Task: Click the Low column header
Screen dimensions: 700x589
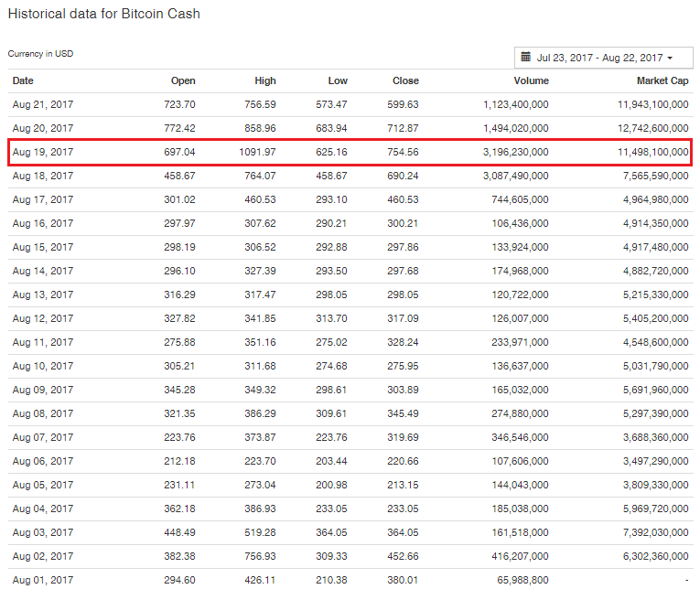Action: (x=338, y=80)
